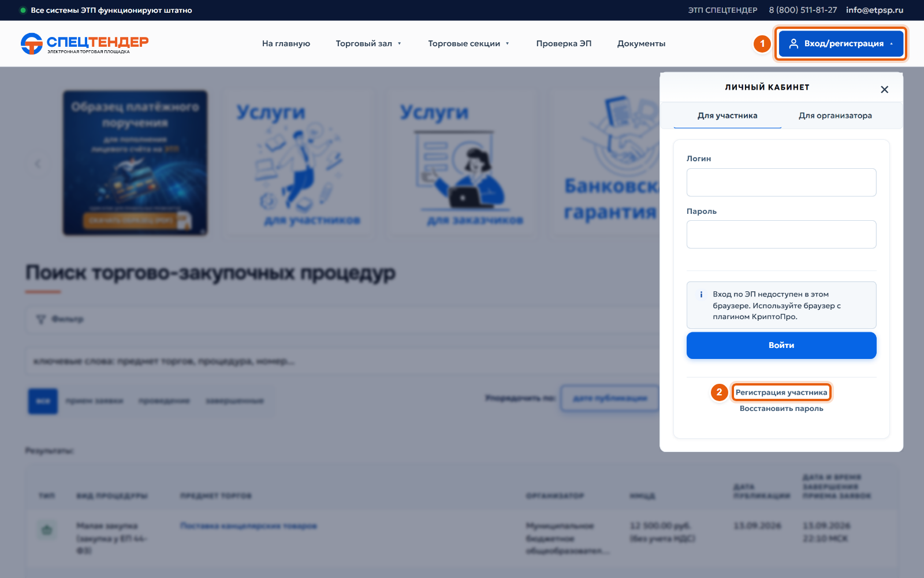Close the Личный кабинет panel

pos(884,90)
